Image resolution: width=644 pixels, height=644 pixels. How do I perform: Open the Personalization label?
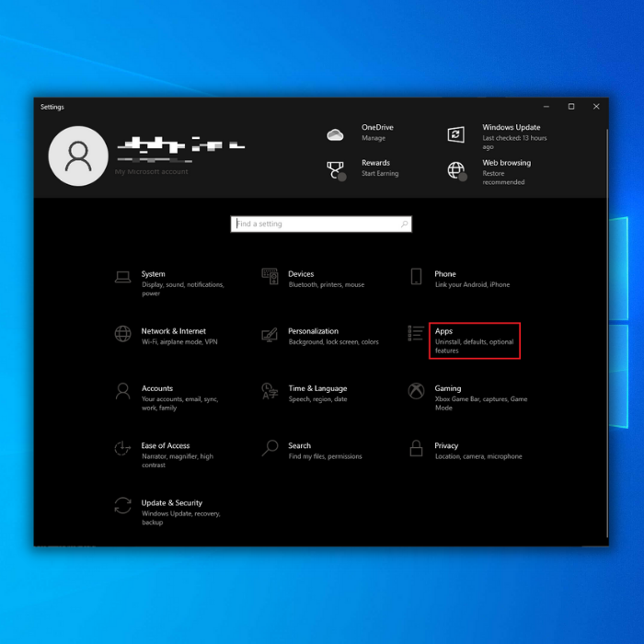314,331
